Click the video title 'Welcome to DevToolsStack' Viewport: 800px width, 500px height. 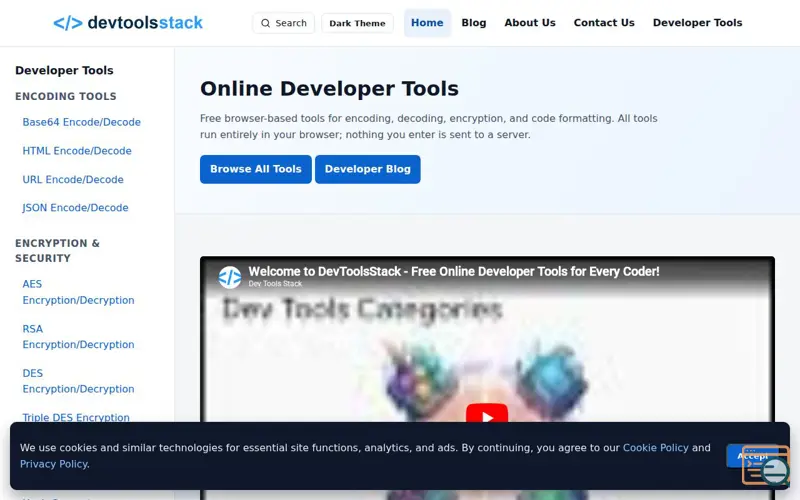pos(454,271)
